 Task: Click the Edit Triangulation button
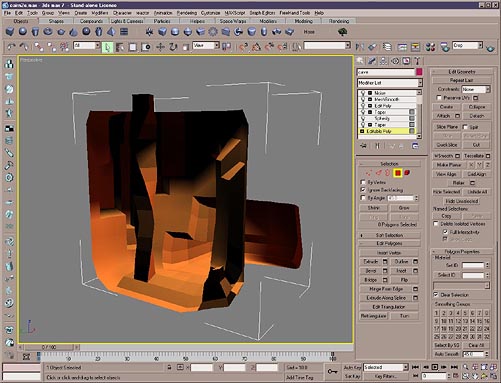tap(389, 307)
